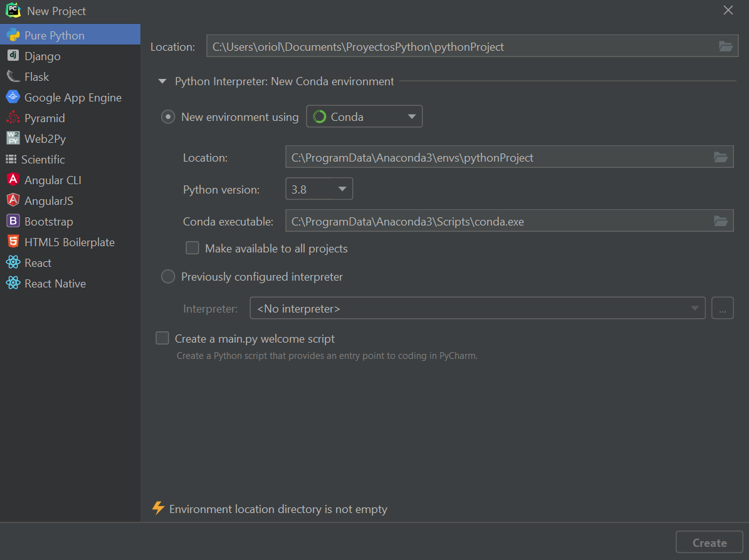
Task: Select New environment using radio button
Action: [x=168, y=117]
